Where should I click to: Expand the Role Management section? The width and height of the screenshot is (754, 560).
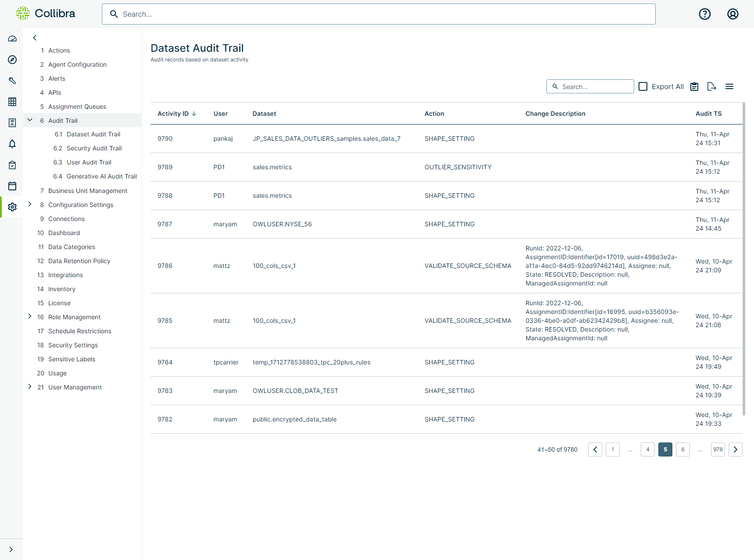[30, 316]
